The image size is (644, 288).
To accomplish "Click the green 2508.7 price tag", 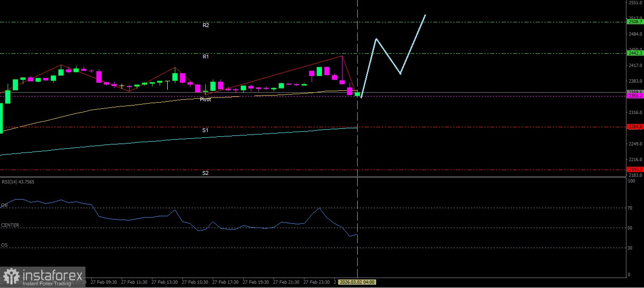I will point(635,22).
